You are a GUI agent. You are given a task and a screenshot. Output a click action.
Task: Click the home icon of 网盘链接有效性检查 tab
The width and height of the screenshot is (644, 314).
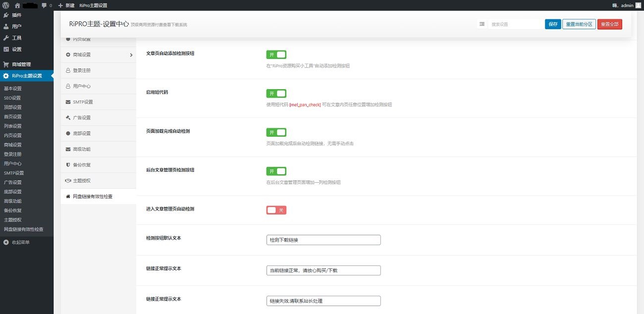coord(68,197)
